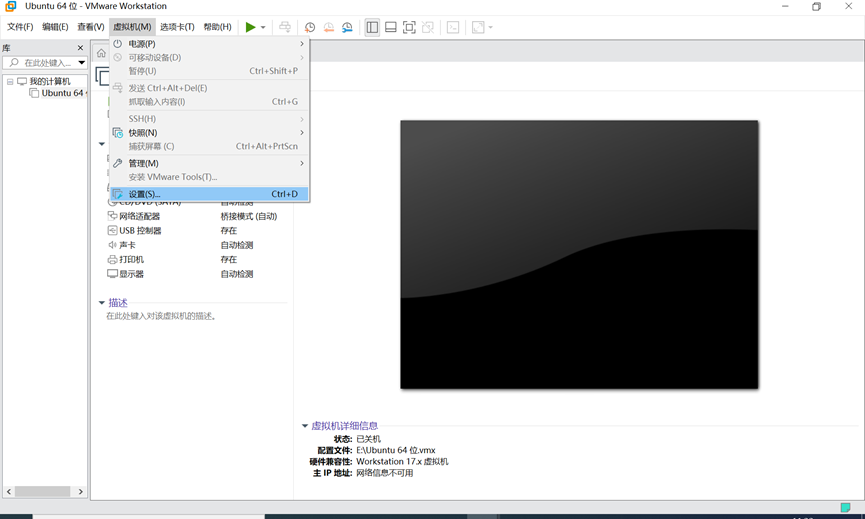This screenshot has height=519, width=865.
Task: Collapse the 我的计算机 tree node
Action: [10, 82]
